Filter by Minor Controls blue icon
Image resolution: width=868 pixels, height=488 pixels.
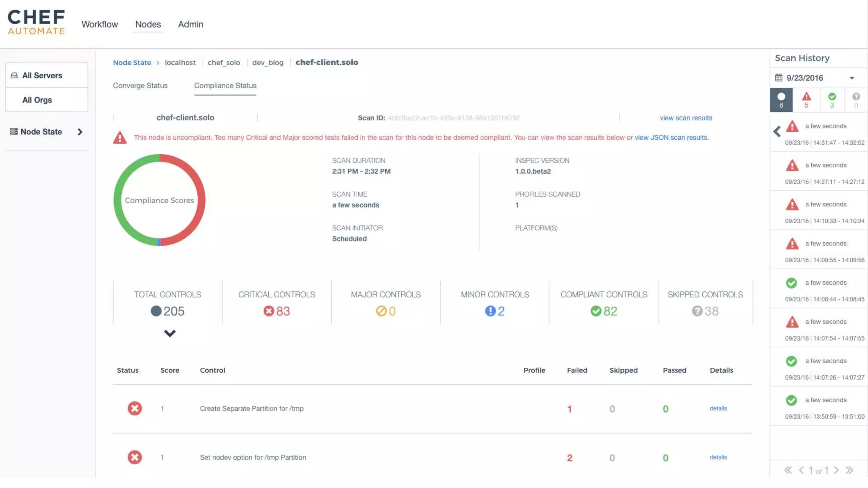click(x=490, y=311)
